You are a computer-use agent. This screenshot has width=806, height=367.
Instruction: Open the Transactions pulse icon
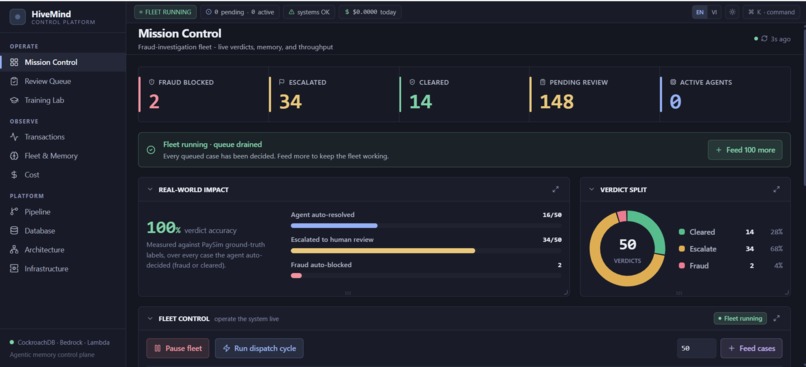(14, 137)
